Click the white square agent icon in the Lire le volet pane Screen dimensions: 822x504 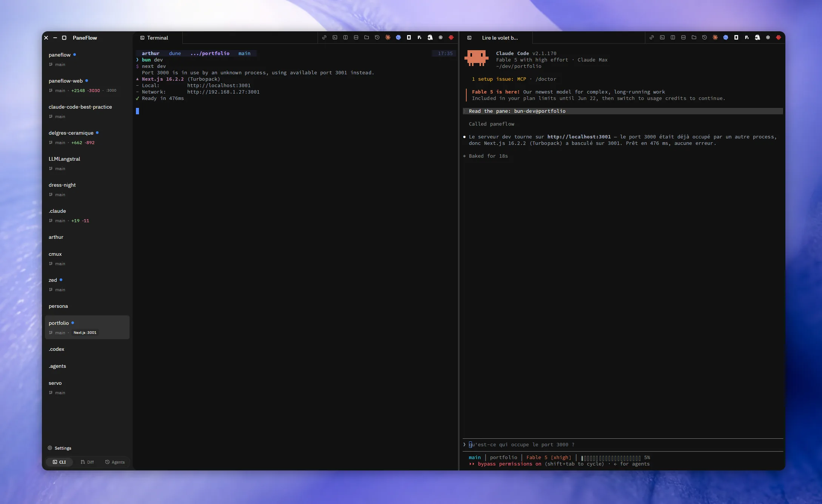[x=736, y=38]
